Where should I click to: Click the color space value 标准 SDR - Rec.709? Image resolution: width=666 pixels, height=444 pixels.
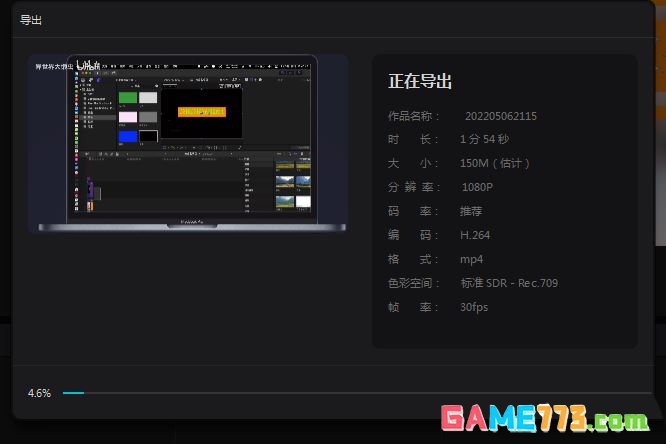coord(509,283)
